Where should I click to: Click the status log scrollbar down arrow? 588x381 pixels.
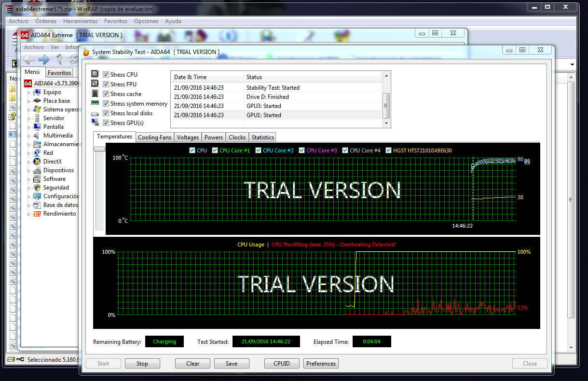pyautogui.click(x=386, y=123)
